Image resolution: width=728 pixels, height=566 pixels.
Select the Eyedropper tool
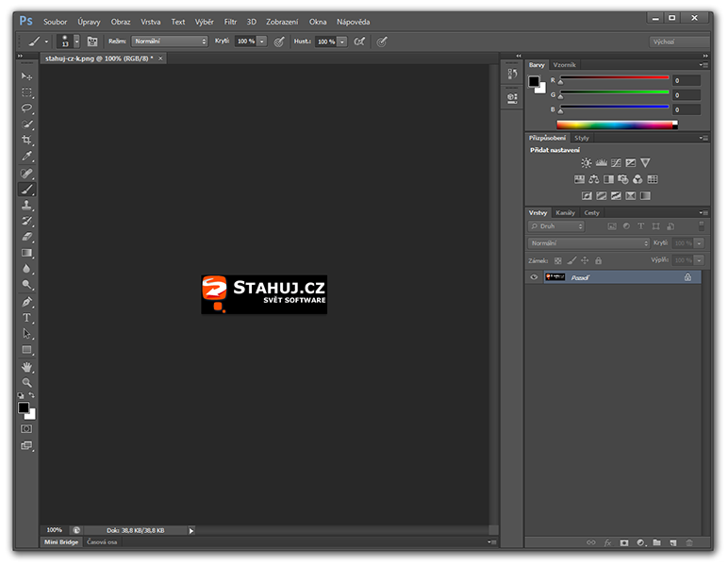click(x=27, y=156)
